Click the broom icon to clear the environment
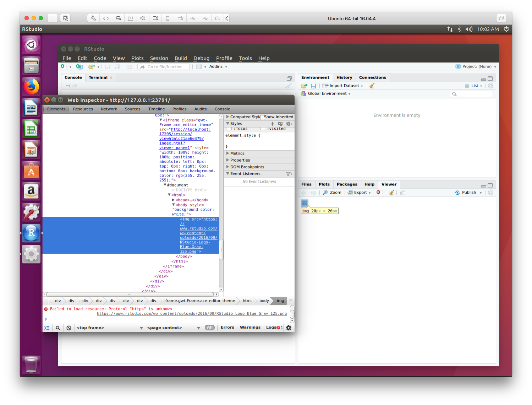 pyautogui.click(x=371, y=86)
